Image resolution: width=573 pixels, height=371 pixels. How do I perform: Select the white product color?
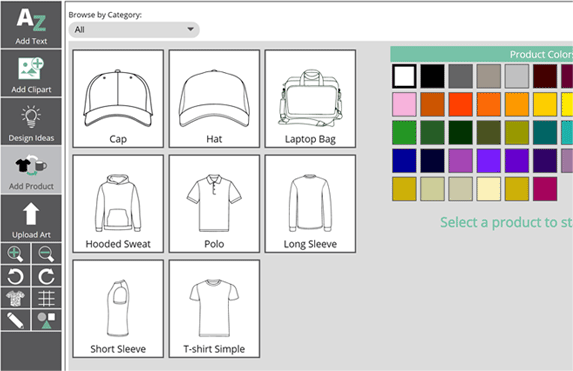pos(404,76)
